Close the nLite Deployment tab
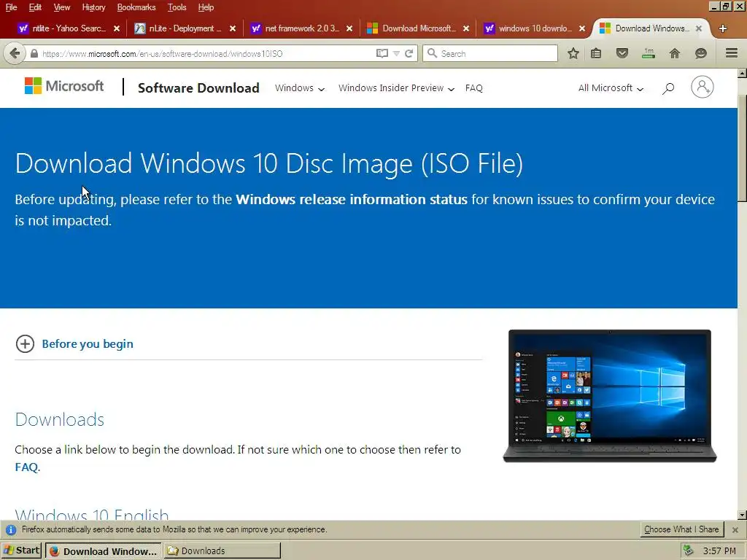The width and height of the screenshot is (747, 560). 233,28
